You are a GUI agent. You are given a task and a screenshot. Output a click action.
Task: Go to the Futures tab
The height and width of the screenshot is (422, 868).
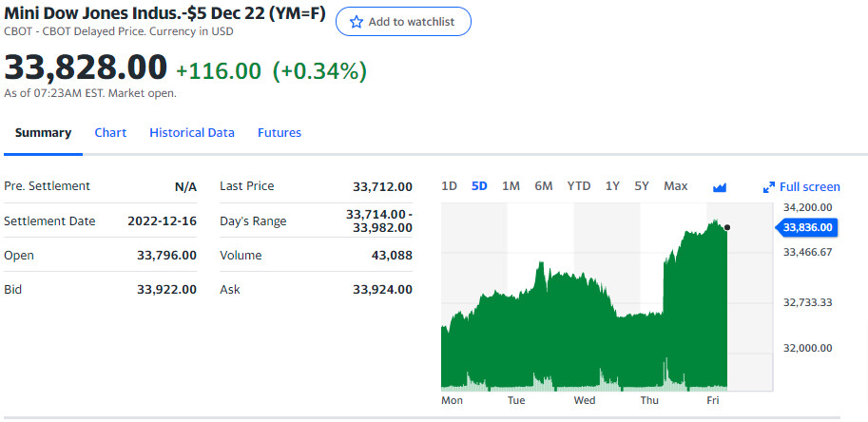tap(280, 133)
